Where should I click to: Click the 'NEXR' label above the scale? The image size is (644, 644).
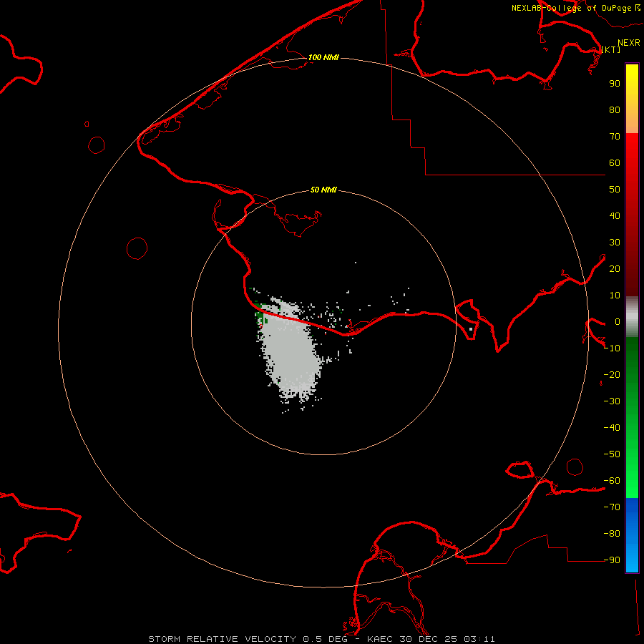(x=629, y=43)
